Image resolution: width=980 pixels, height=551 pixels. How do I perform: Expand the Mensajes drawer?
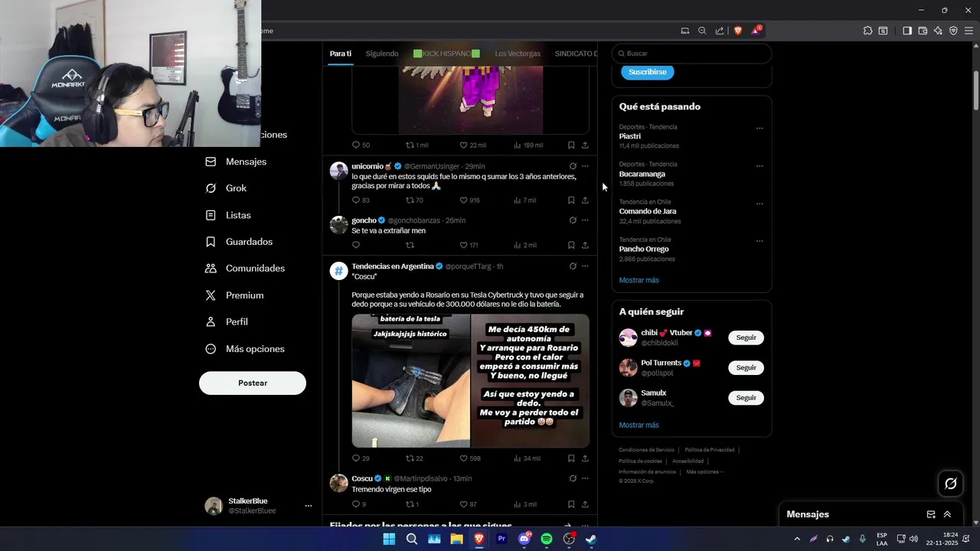point(947,514)
